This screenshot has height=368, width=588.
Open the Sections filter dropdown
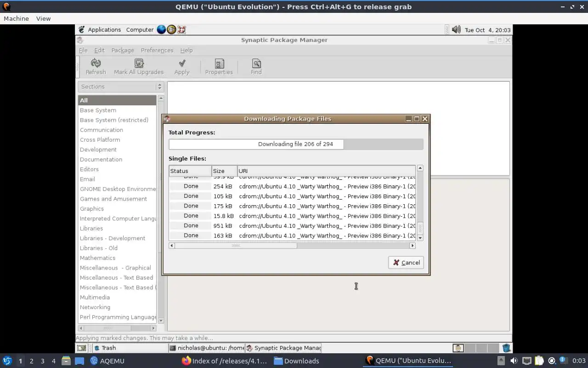[121, 86]
